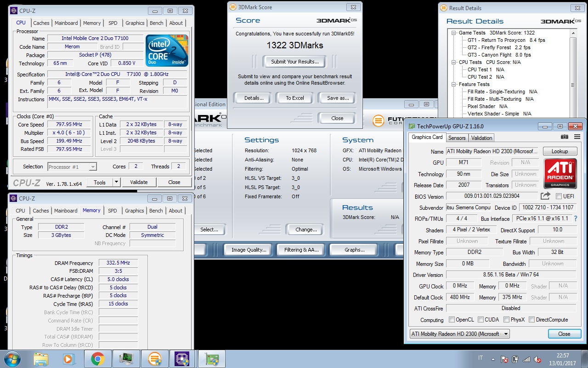Toggle the UEFI checkbox in GPU-Z

(x=558, y=196)
